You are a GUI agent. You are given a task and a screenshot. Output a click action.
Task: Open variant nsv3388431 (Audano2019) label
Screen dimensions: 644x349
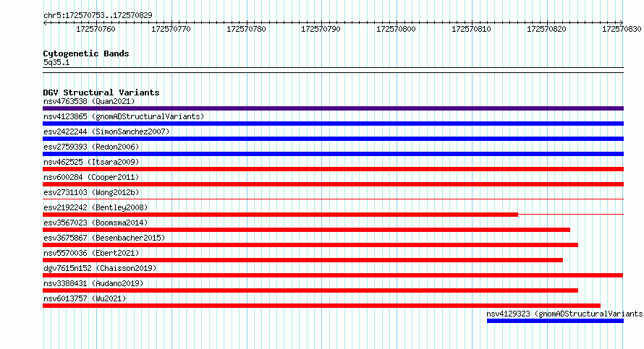(x=93, y=283)
